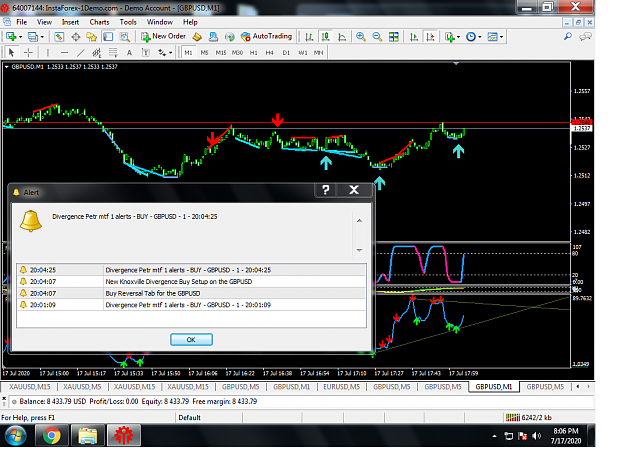
Task: Click the globe icon beside AutoTrading
Action: coord(229,37)
